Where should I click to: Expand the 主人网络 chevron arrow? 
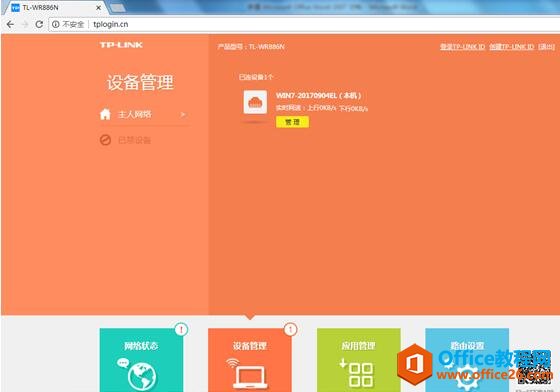[182, 115]
